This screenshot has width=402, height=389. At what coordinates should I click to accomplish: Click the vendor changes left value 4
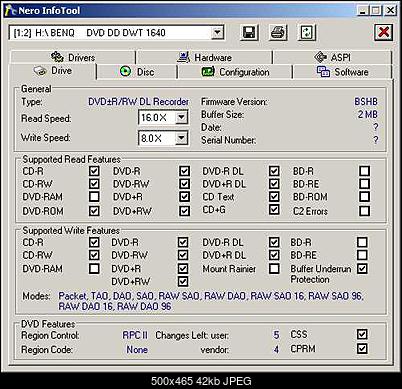pos(276,349)
